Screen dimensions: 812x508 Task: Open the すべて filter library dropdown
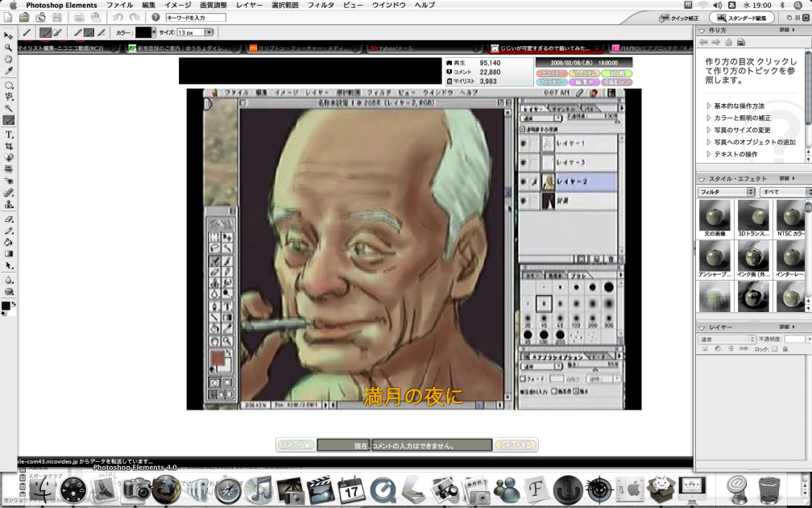pos(785,192)
